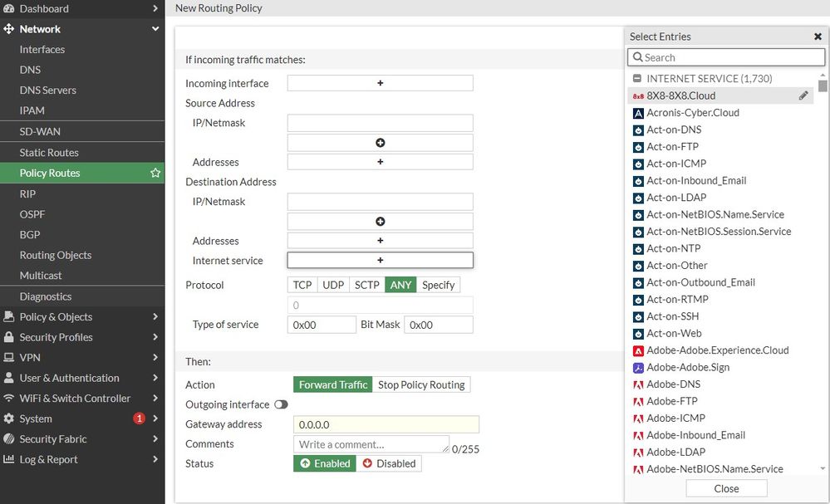Select the TCP protocol option

(x=302, y=285)
